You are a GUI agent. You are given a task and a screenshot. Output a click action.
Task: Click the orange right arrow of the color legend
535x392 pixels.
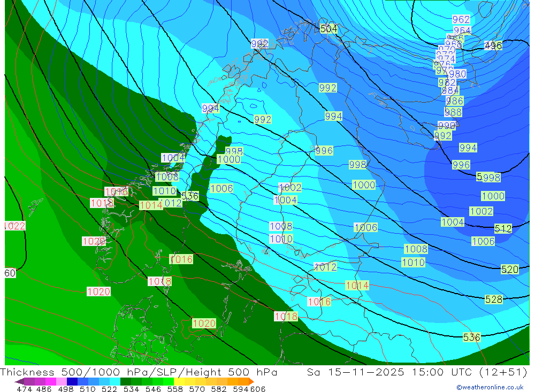tap(251, 382)
